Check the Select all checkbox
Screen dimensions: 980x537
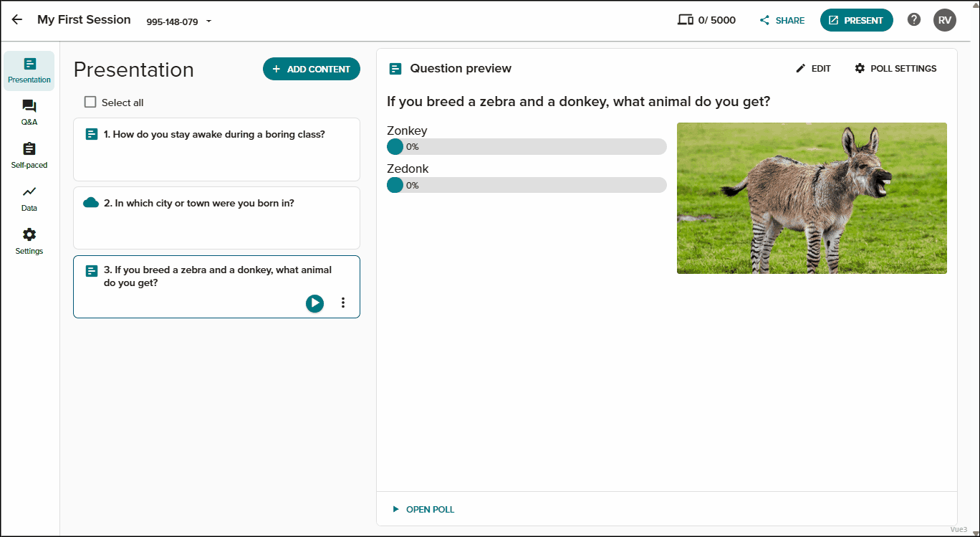[90, 103]
